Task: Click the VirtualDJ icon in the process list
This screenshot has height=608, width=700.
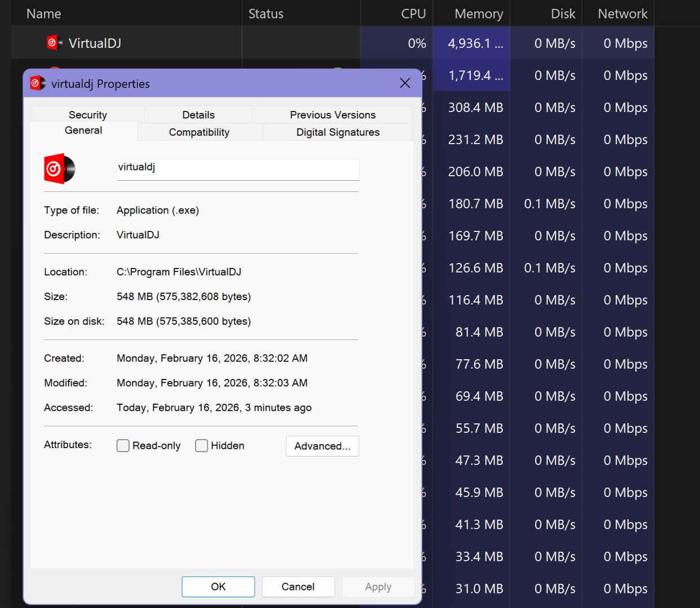Action: [54, 43]
